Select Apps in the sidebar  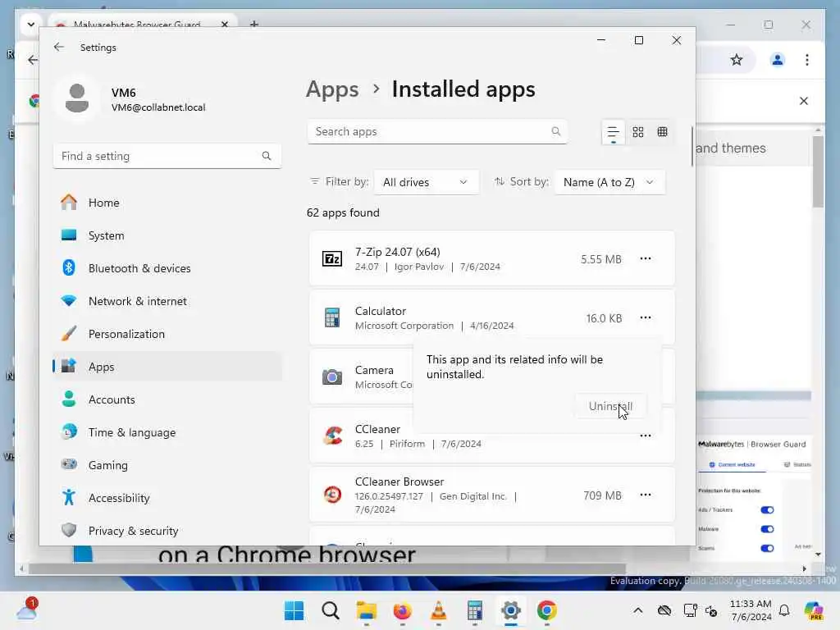pyautogui.click(x=167, y=367)
